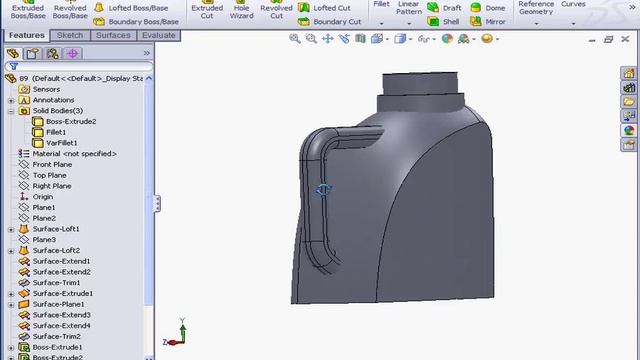Click the Zoom to Fit icon
The width and height of the screenshot is (640, 360).
click(295, 39)
